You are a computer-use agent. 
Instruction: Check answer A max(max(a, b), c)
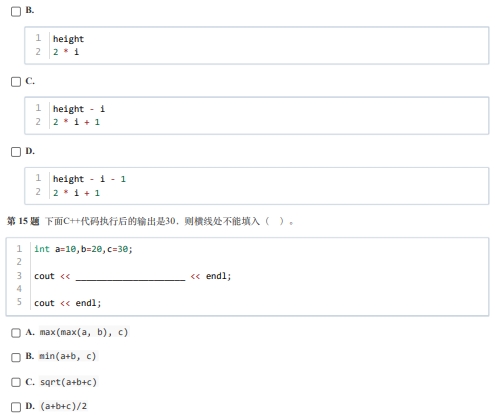point(16,333)
